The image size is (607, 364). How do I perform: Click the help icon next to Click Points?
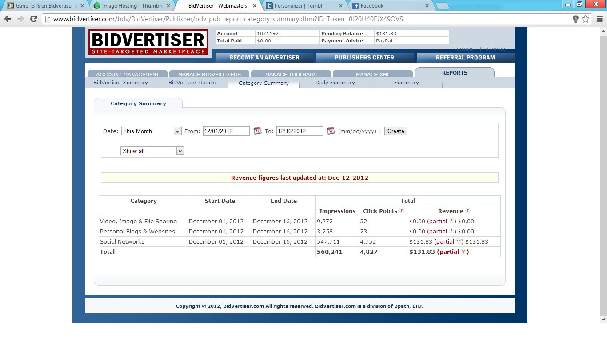[x=402, y=210]
